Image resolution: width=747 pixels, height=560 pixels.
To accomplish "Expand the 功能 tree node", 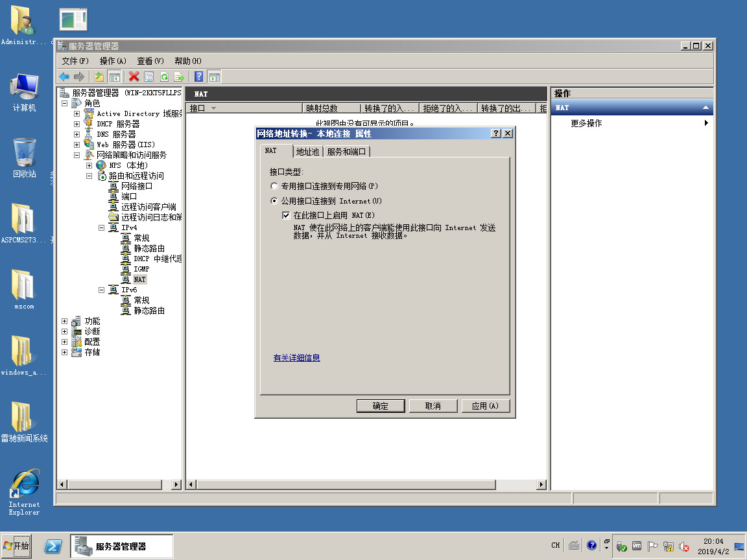I will tap(64, 321).
